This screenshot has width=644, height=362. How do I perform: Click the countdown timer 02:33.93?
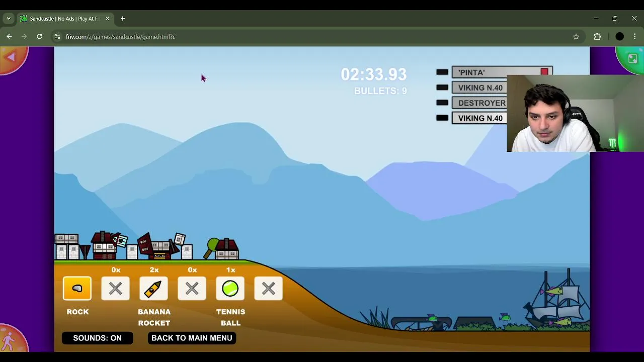click(x=373, y=74)
